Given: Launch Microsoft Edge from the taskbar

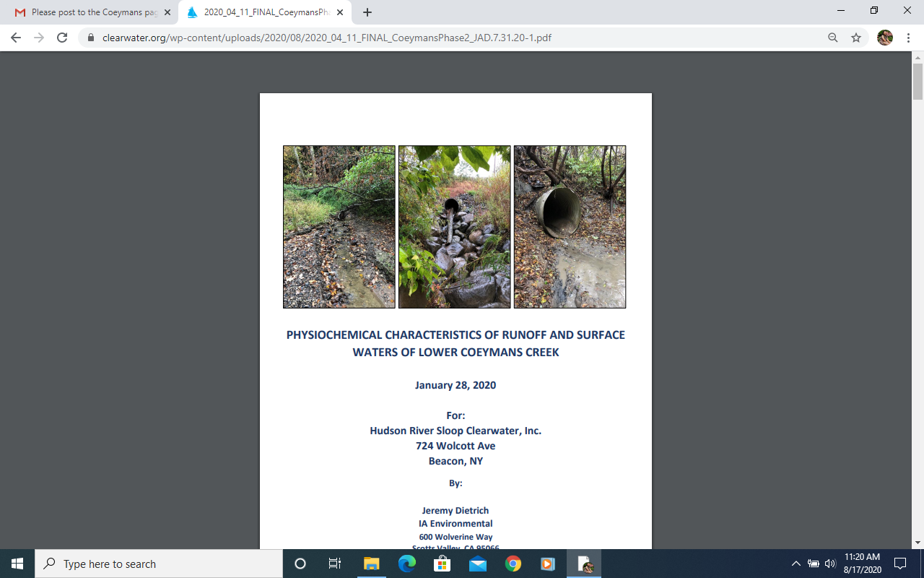Looking at the screenshot, I should point(407,564).
